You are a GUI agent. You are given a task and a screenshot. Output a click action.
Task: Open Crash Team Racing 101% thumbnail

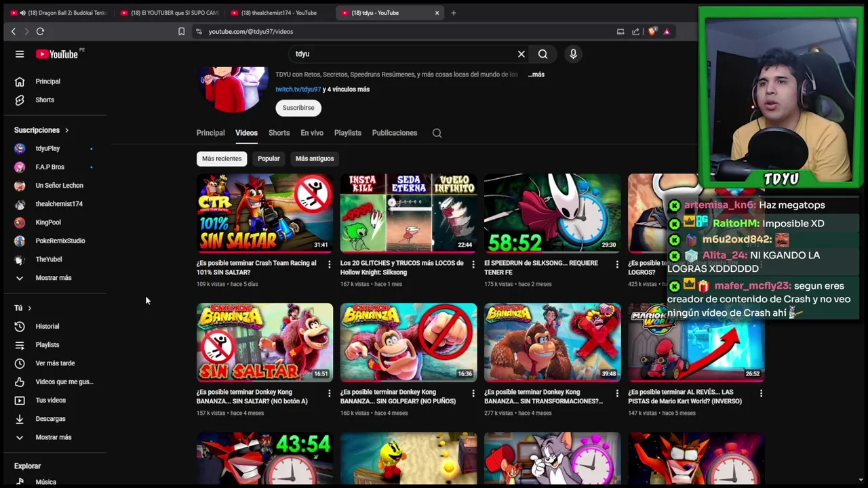point(264,213)
